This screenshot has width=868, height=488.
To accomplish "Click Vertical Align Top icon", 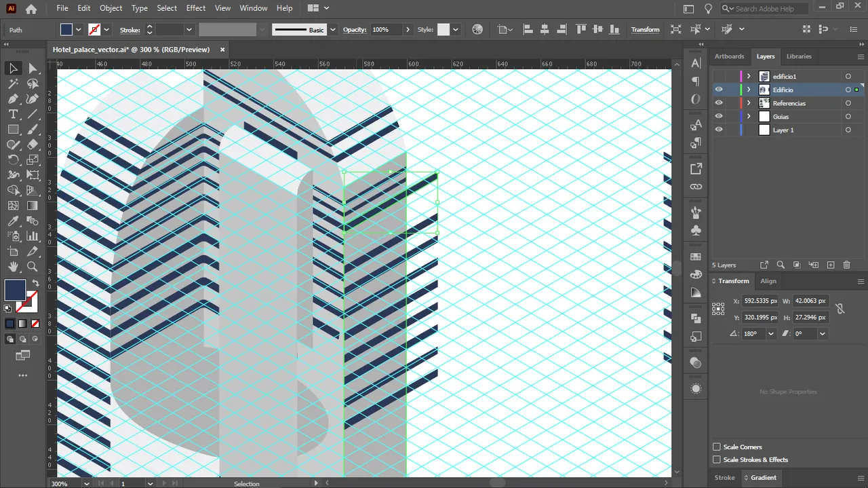I will click(581, 29).
